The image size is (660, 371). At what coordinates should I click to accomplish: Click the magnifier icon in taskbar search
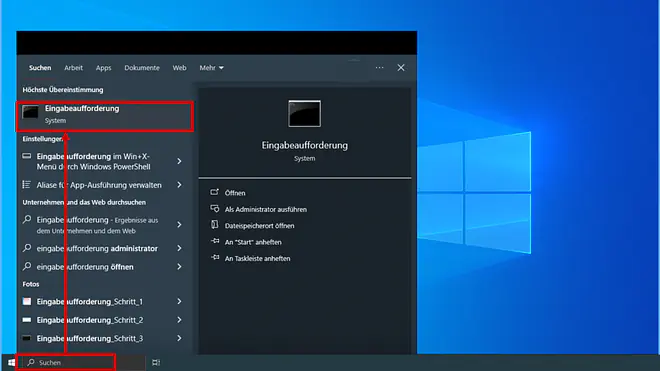(x=31, y=362)
